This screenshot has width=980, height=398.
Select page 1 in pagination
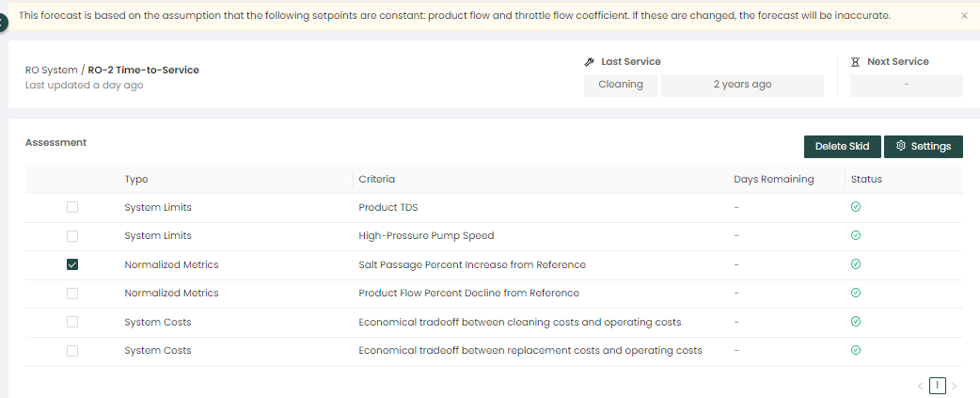click(x=937, y=386)
